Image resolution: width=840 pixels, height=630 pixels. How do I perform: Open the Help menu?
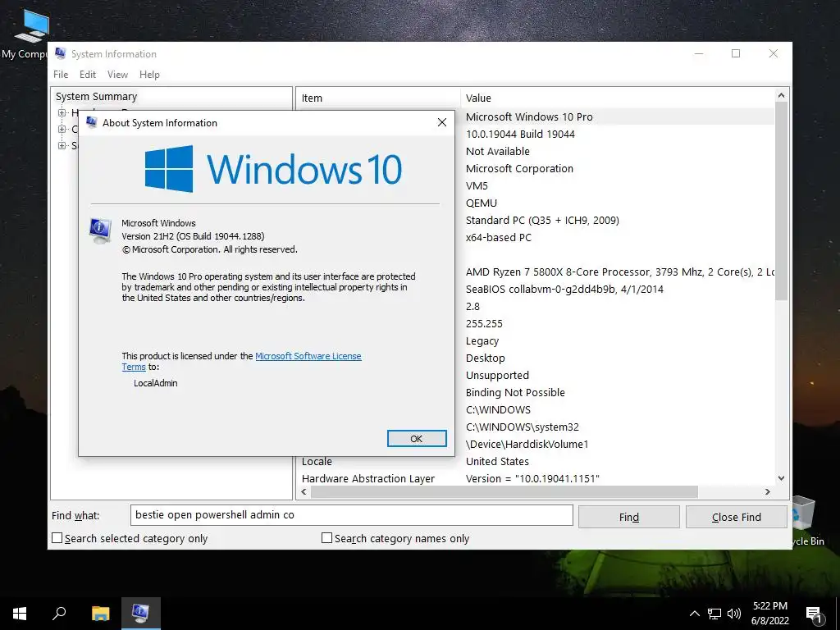click(149, 75)
